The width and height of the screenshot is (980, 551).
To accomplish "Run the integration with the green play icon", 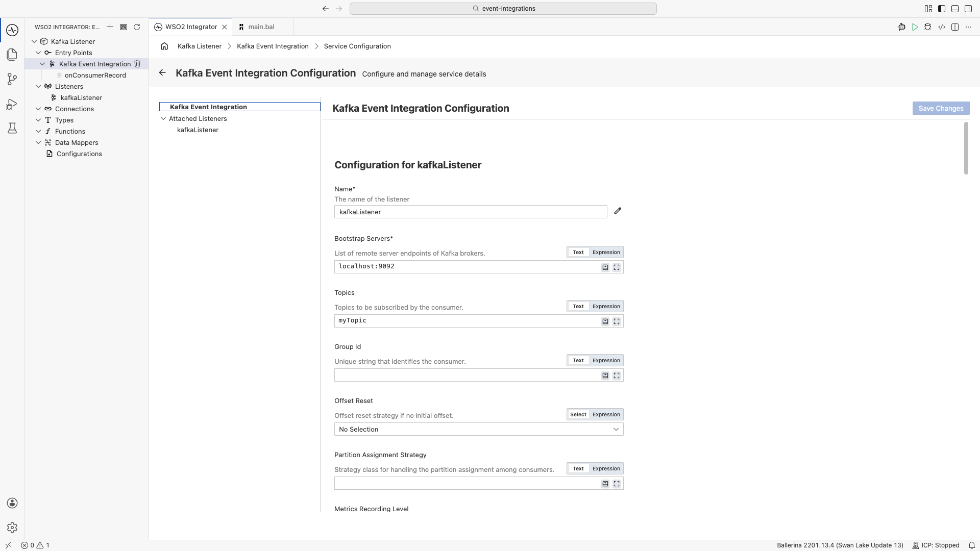I will coord(915,27).
